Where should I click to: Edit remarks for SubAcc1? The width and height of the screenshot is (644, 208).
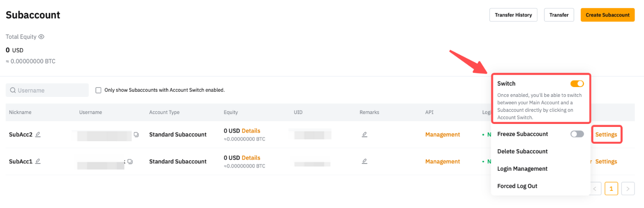[365, 161]
